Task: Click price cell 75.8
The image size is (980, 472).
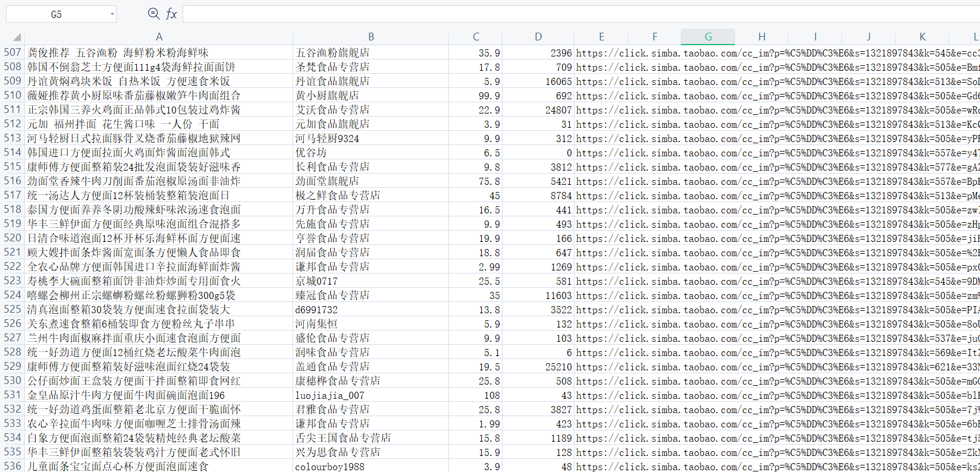Action: (x=476, y=181)
